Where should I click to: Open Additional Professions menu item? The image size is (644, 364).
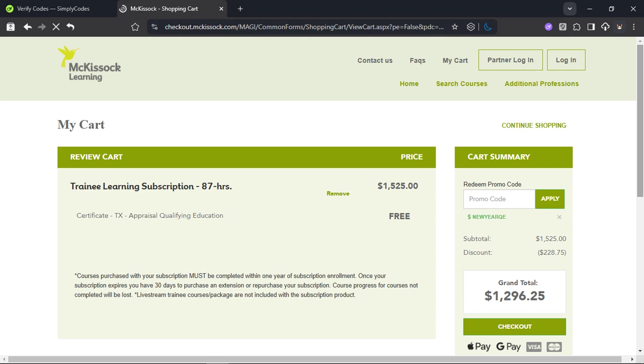[x=541, y=83]
